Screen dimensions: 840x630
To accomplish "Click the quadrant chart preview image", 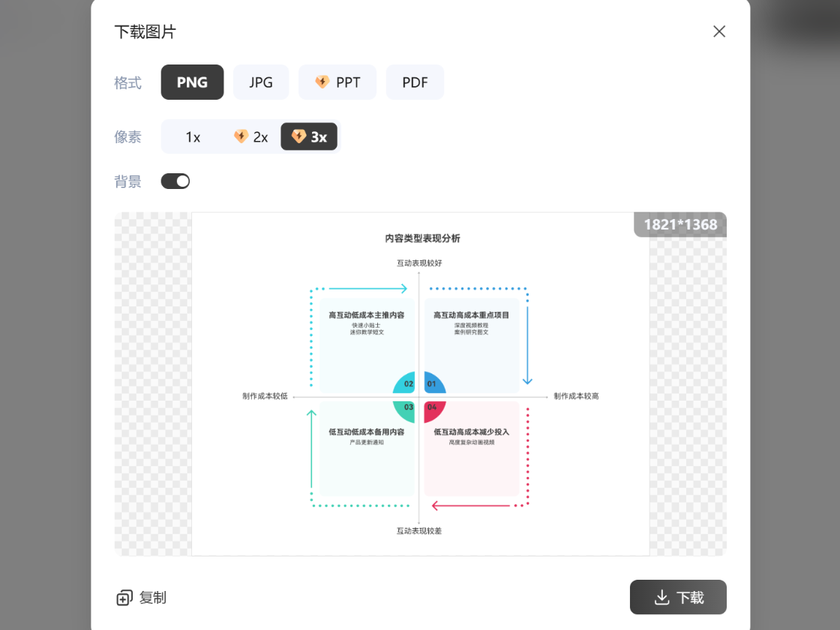I will pos(420,384).
